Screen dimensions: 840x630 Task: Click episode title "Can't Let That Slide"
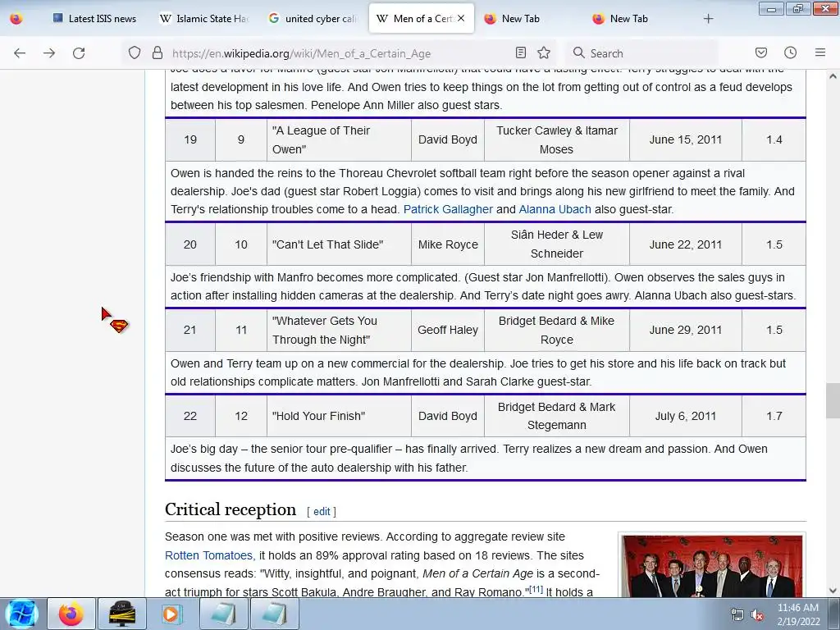tap(327, 244)
